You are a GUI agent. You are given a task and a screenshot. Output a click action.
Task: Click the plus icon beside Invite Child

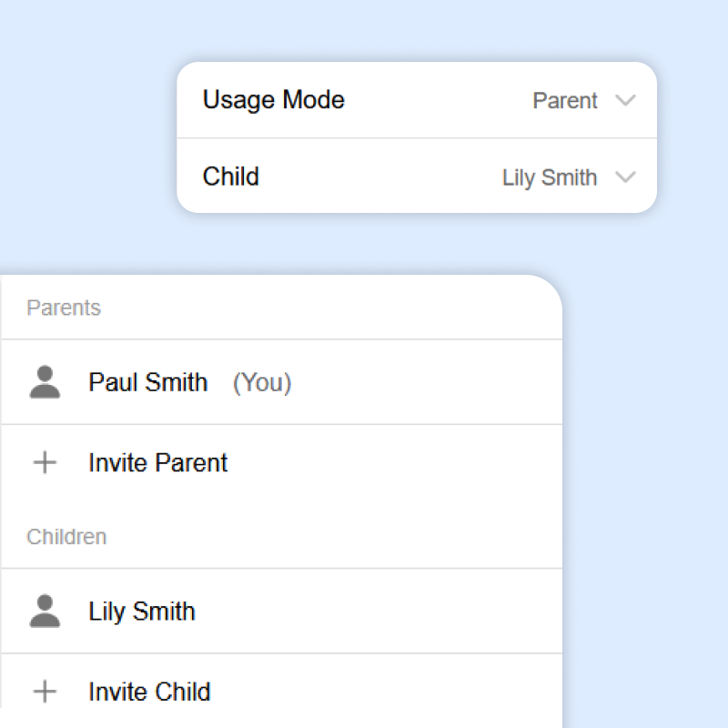pyautogui.click(x=45, y=692)
